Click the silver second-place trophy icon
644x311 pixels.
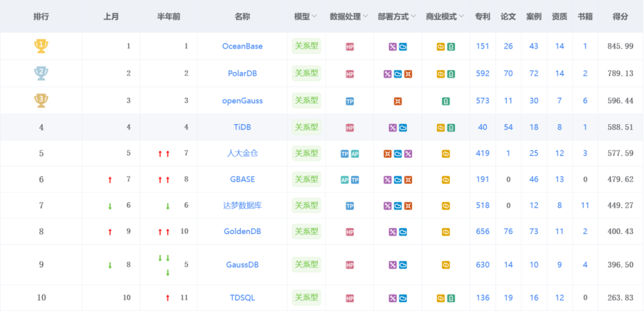pos(41,73)
